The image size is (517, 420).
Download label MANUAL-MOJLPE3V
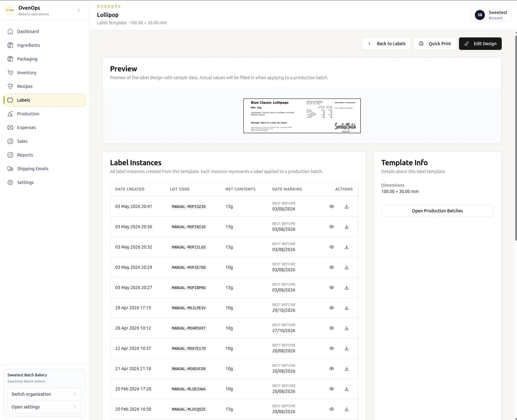pyautogui.click(x=346, y=308)
